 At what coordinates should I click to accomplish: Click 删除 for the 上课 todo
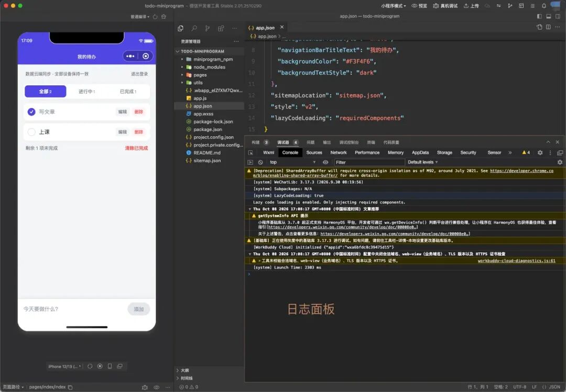[138, 132]
